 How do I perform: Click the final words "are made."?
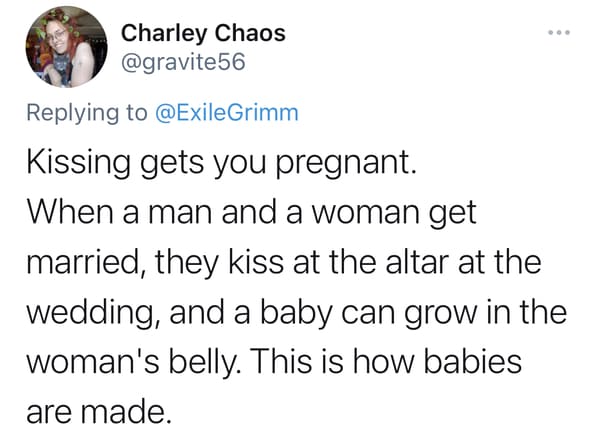click(x=99, y=412)
